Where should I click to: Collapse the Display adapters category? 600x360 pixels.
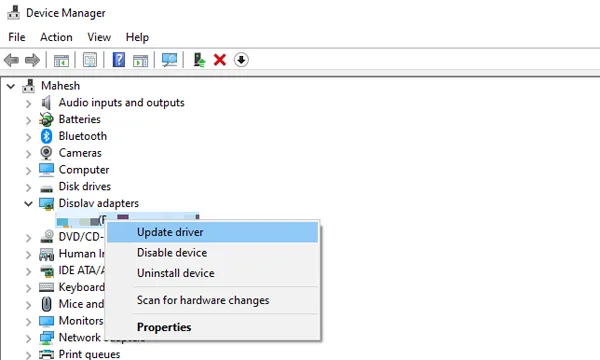(28, 204)
